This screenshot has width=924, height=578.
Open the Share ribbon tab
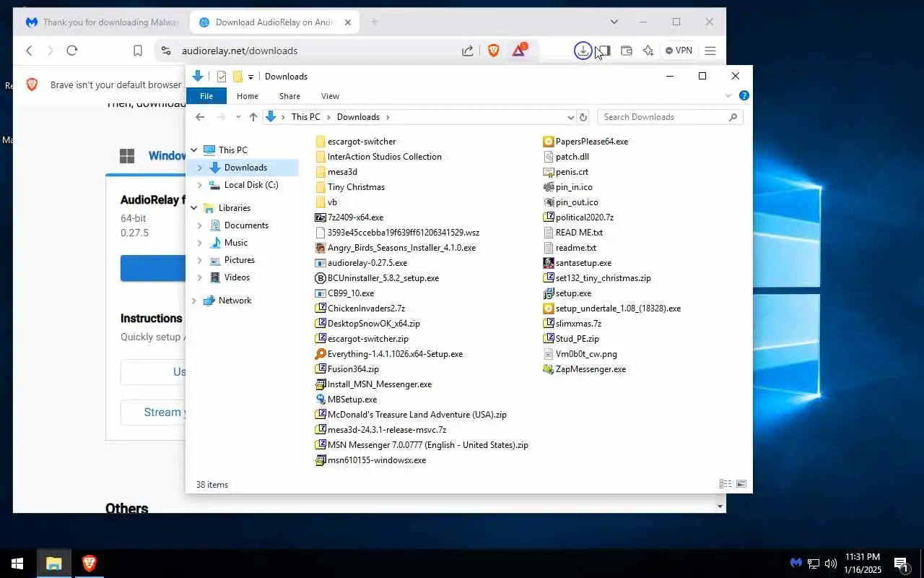pyautogui.click(x=289, y=96)
